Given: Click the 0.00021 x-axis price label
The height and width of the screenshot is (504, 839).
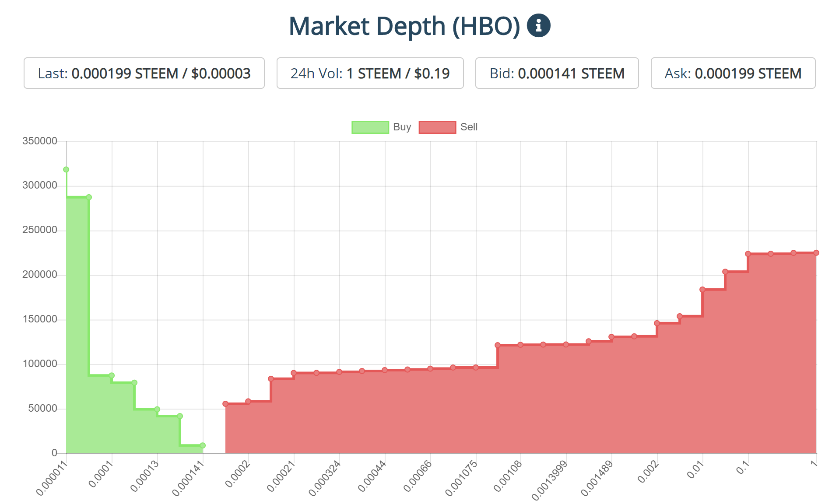Looking at the screenshot, I should tap(281, 476).
